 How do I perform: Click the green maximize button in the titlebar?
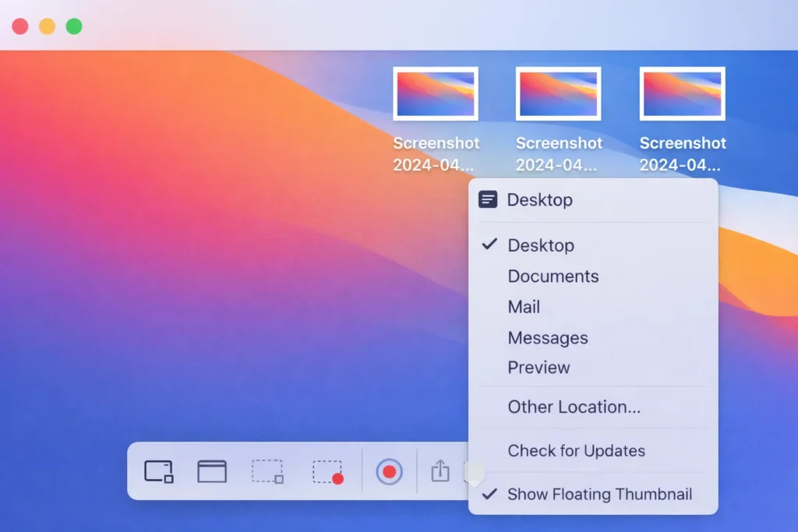pyautogui.click(x=73, y=26)
